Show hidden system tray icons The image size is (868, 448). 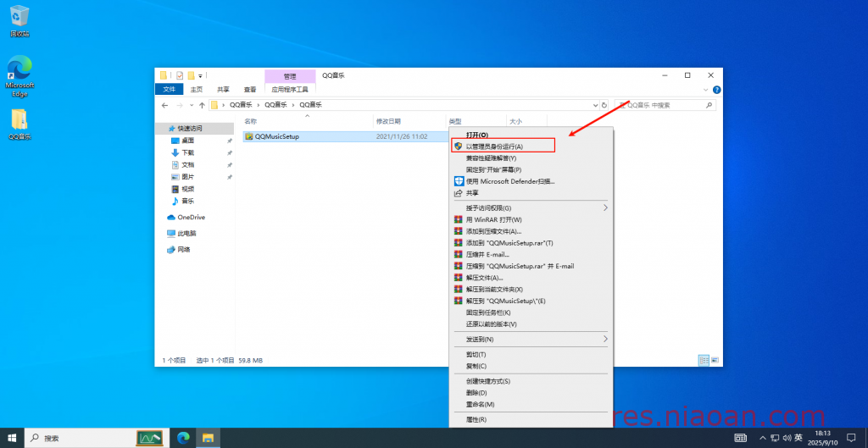763,438
